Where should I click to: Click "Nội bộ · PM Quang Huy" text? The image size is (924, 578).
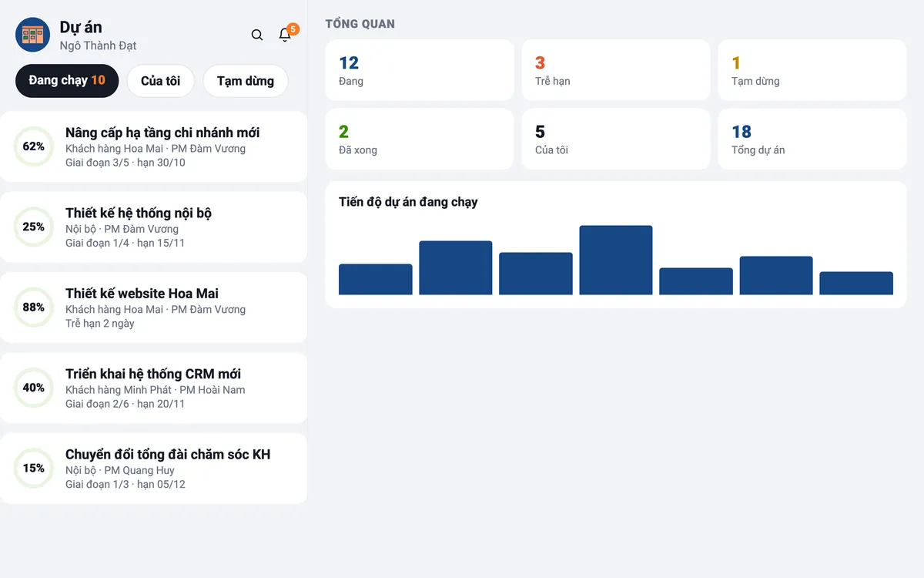coord(120,470)
